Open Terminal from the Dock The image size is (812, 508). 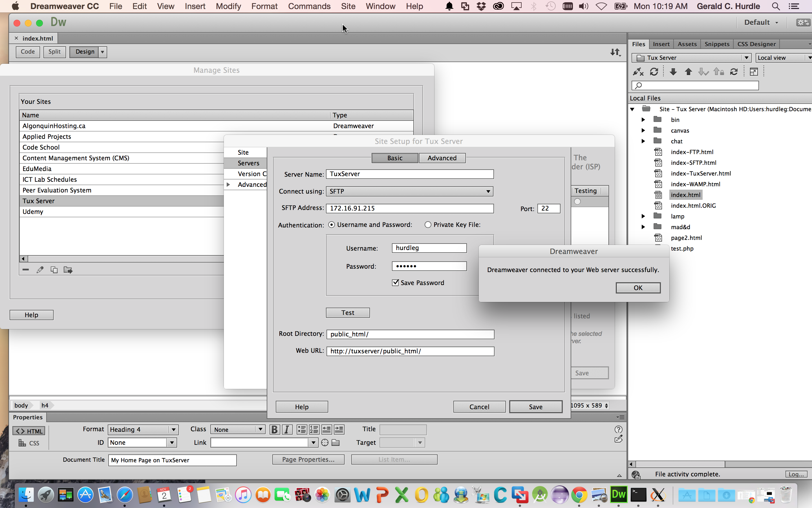click(639, 495)
